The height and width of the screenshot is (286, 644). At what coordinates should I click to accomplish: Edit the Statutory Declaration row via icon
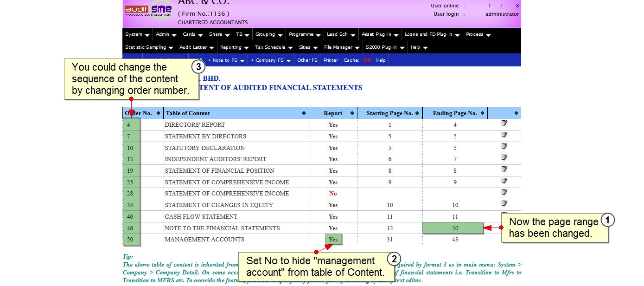pos(504,147)
